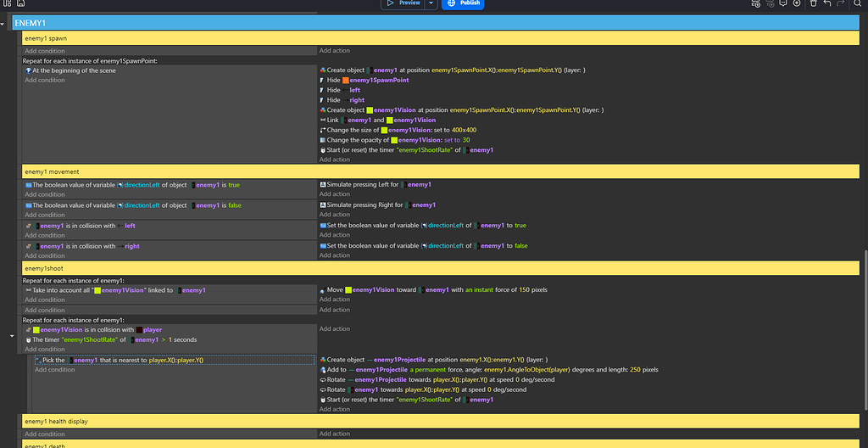
Task: Add condition below 'Pick the enemy1 that is nearest'
Action: pos(55,370)
